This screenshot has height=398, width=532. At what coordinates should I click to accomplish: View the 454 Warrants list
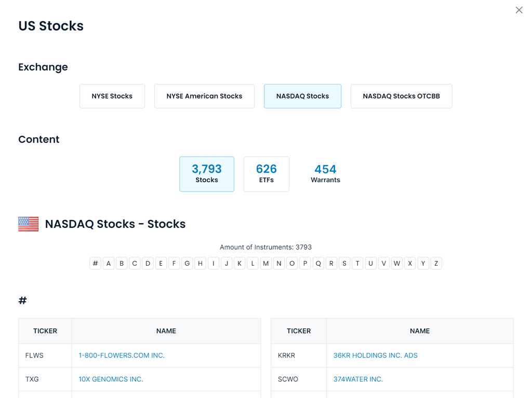[325, 174]
